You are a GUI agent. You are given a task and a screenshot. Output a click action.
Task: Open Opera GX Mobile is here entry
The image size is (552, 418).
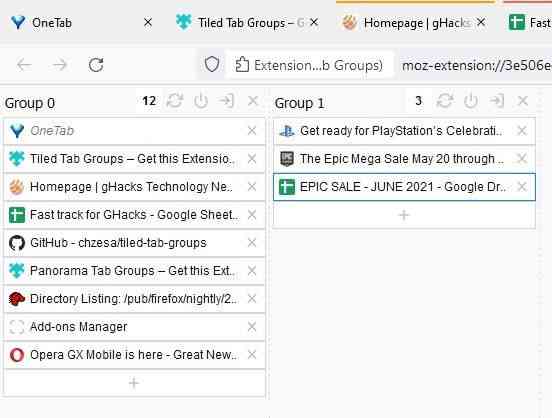tap(134, 355)
